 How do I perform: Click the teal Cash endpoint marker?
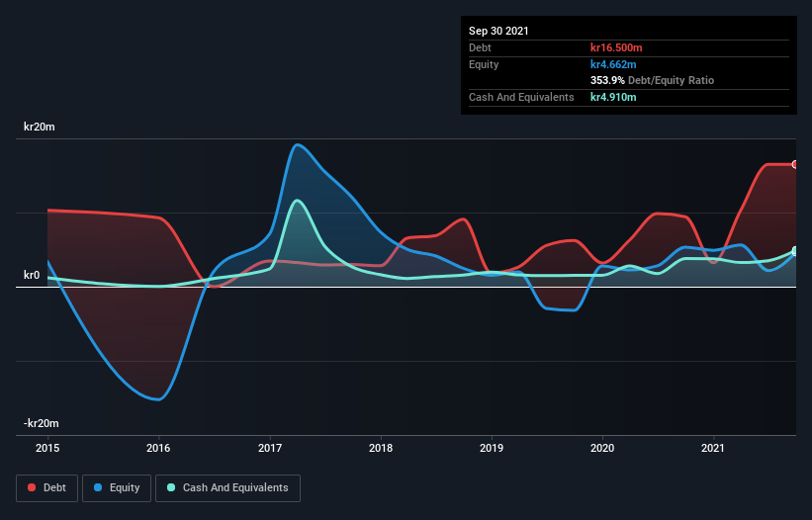[x=795, y=251]
